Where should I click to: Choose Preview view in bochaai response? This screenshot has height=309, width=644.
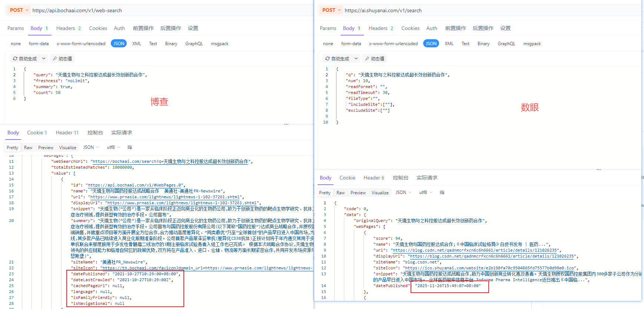click(x=46, y=147)
